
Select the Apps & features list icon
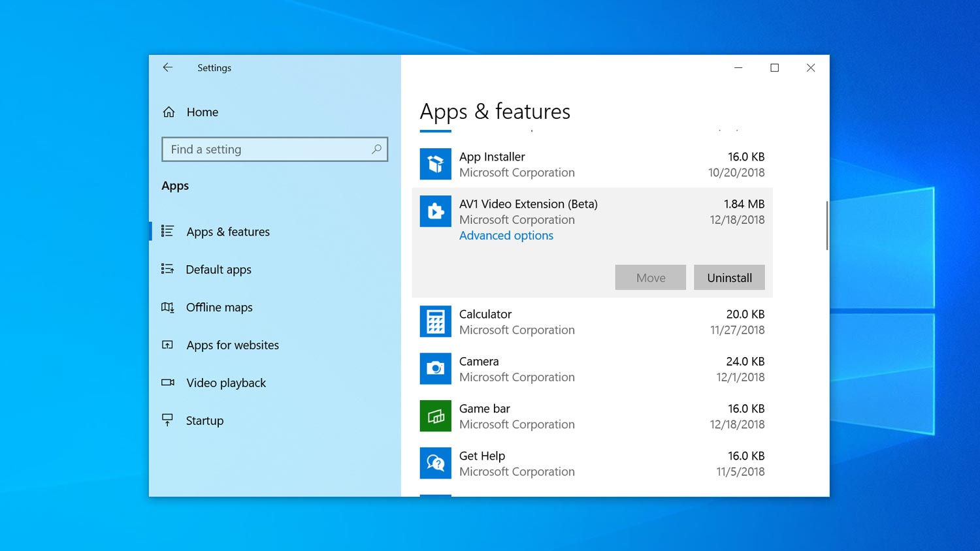pyautogui.click(x=167, y=231)
